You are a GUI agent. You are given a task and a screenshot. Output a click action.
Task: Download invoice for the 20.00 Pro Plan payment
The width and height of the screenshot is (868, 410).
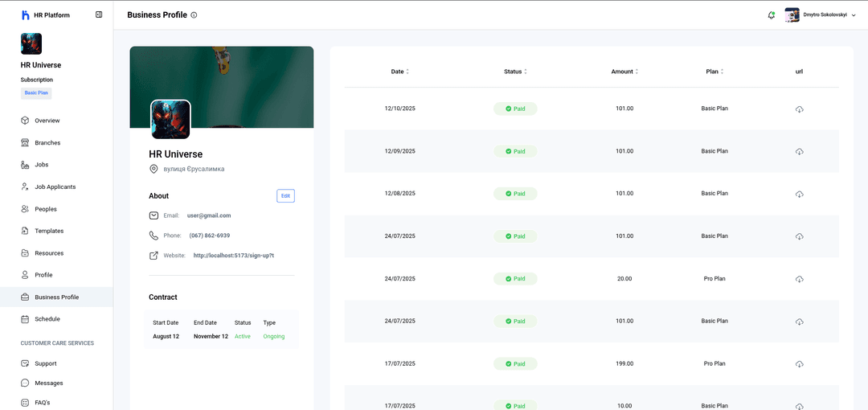click(x=799, y=279)
